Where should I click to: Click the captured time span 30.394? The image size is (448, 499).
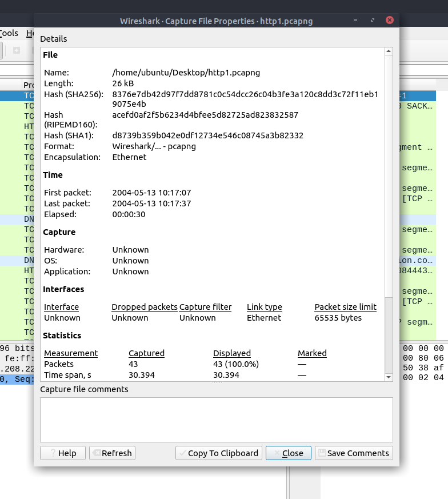point(142,375)
